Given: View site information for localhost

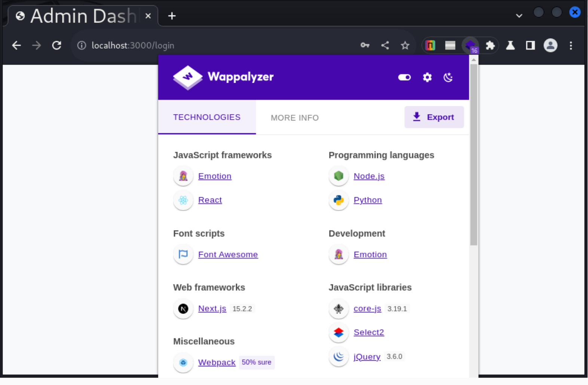Looking at the screenshot, I should coord(82,46).
